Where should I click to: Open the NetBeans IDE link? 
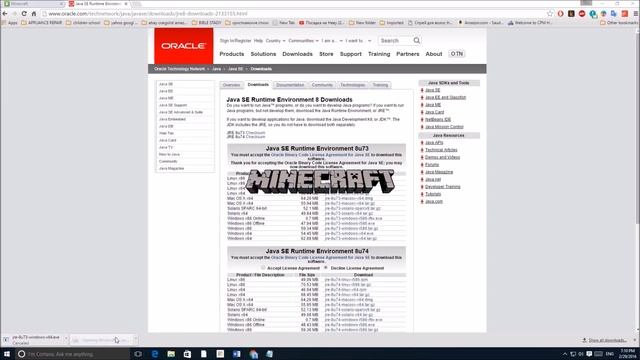(x=438, y=120)
